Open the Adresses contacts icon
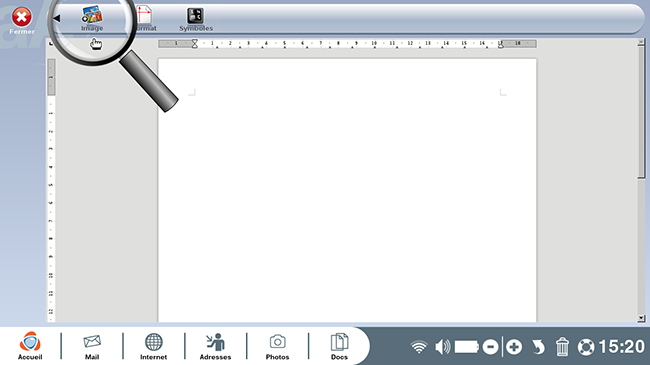Viewport: 650px width, 365px height. (215, 342)
